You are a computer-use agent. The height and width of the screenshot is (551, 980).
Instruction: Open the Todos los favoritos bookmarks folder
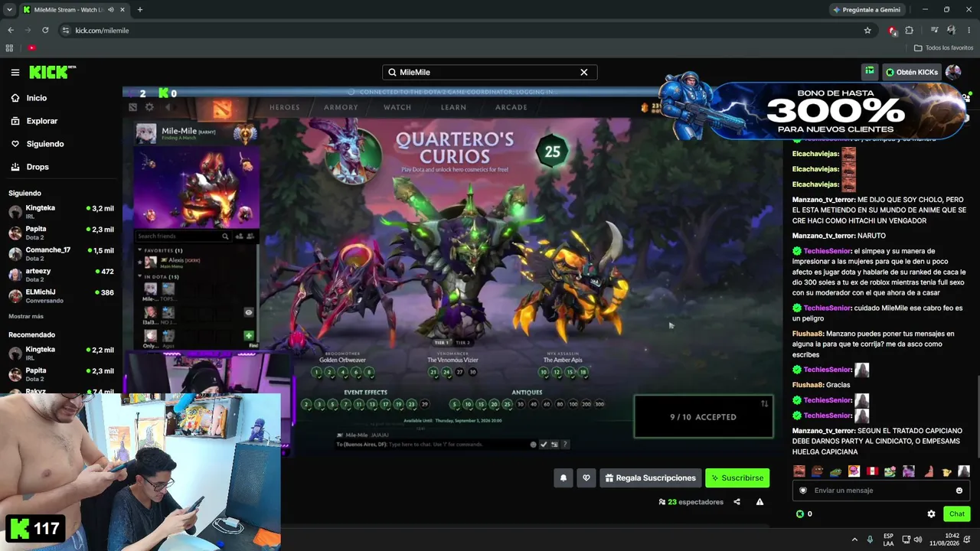[x=943, y=47]
